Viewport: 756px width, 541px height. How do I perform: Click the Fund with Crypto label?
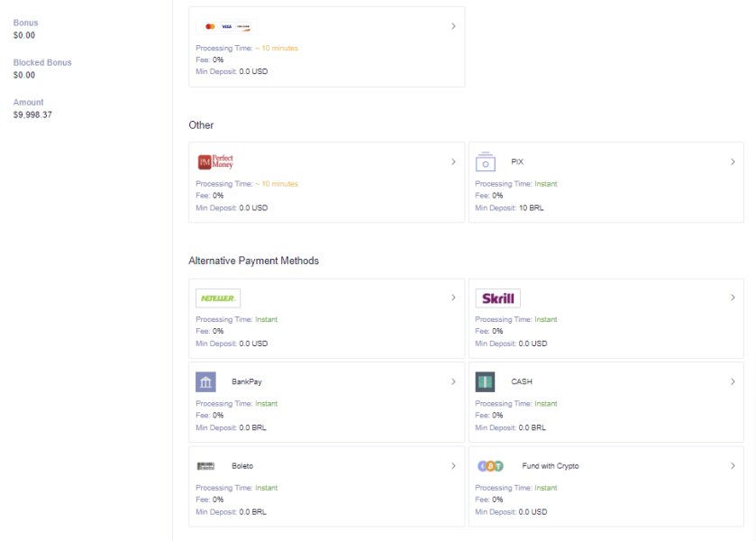(x=550, y=466)
